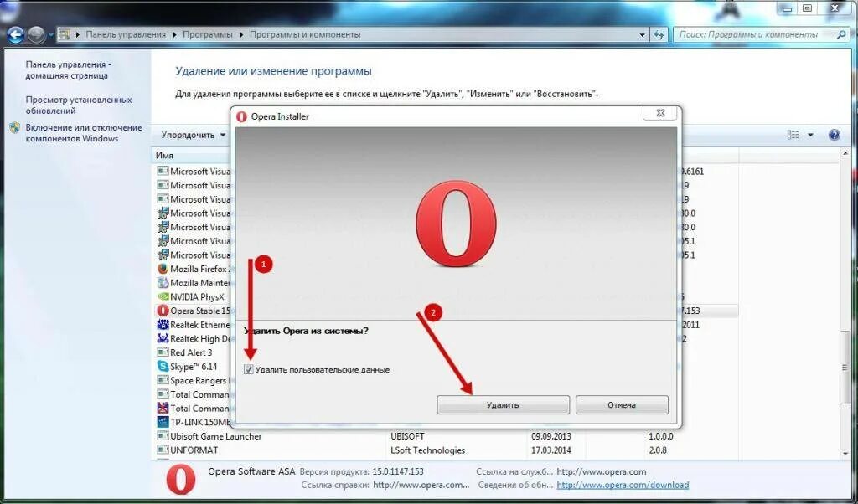
Task: Click the Opera logo in installer title bar
Action: [x=241, y=116]
